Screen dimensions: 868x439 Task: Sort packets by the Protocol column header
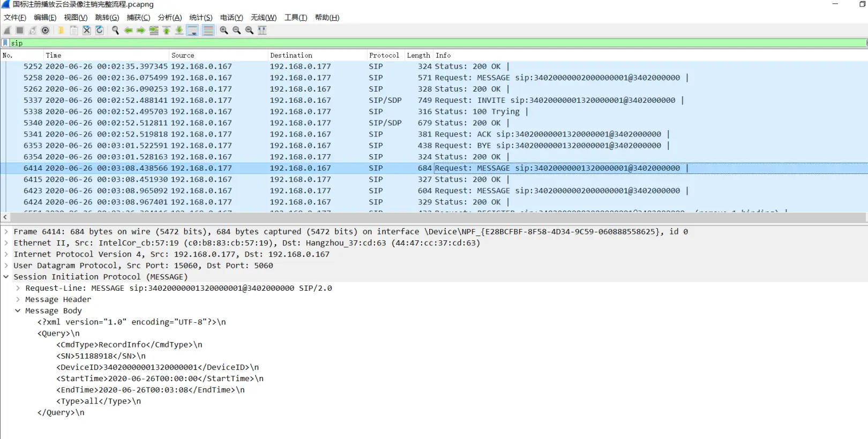point(384,55)
